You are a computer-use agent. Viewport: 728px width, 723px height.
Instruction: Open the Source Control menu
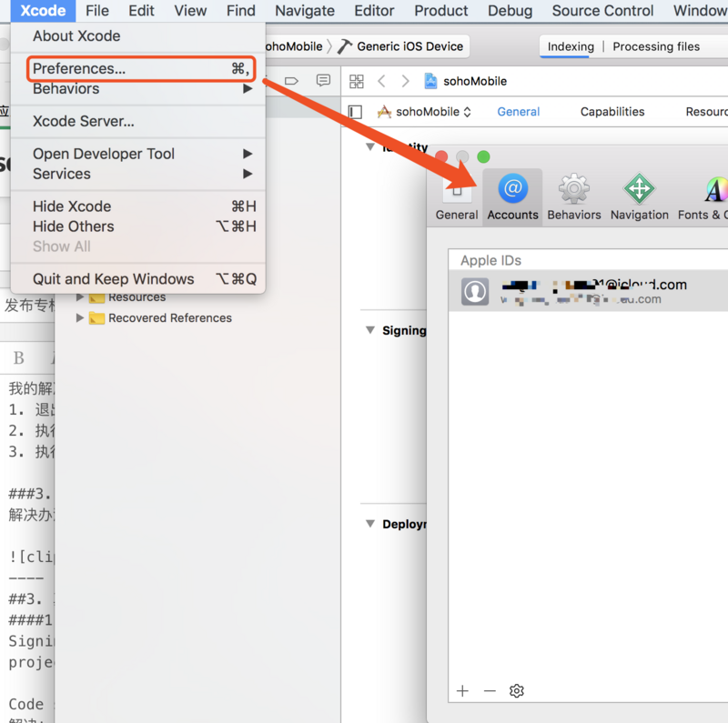pyautogui.click(x=602, y=11)
